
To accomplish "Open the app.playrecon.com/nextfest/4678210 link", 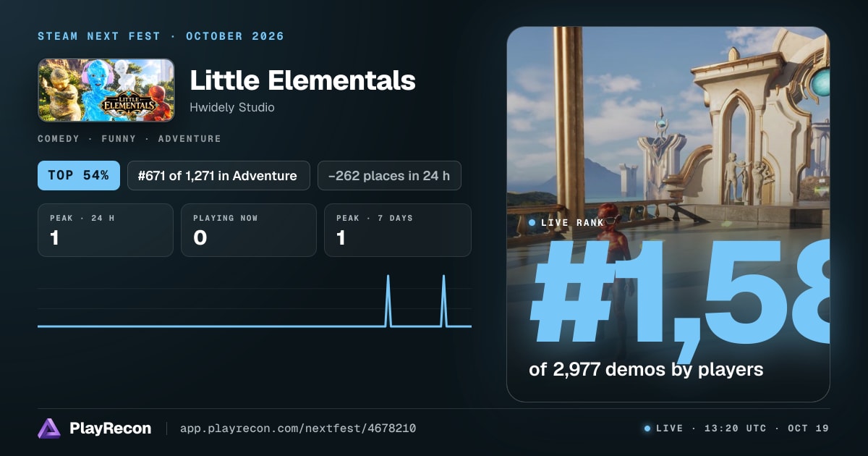I will (x=298, y=428).
